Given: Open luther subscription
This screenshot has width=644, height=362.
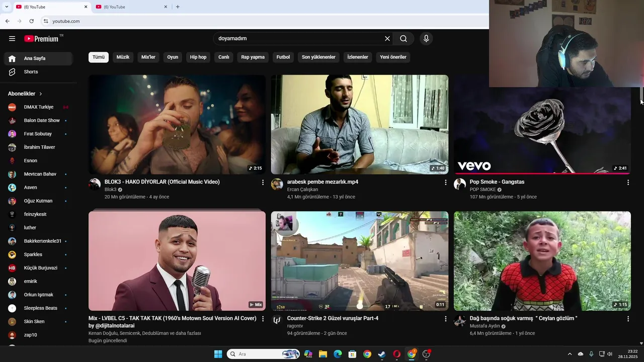Looking at the screenshot, I should 38,228.
